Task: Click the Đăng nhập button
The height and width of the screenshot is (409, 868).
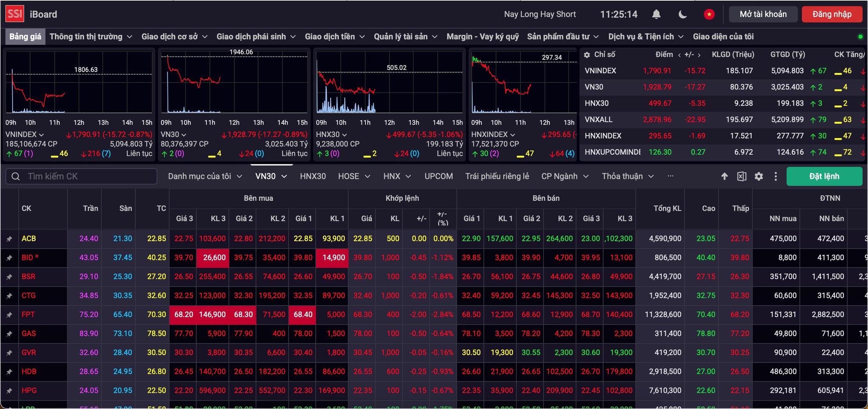Action: point(832,14)
